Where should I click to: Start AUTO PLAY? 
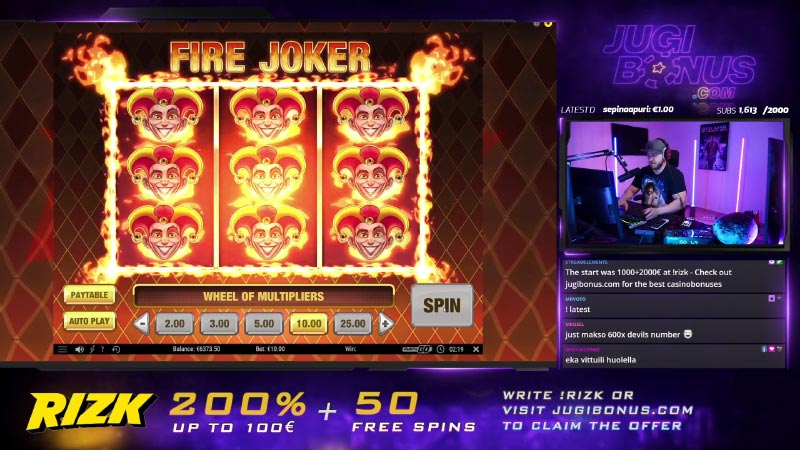click(89, 321)
